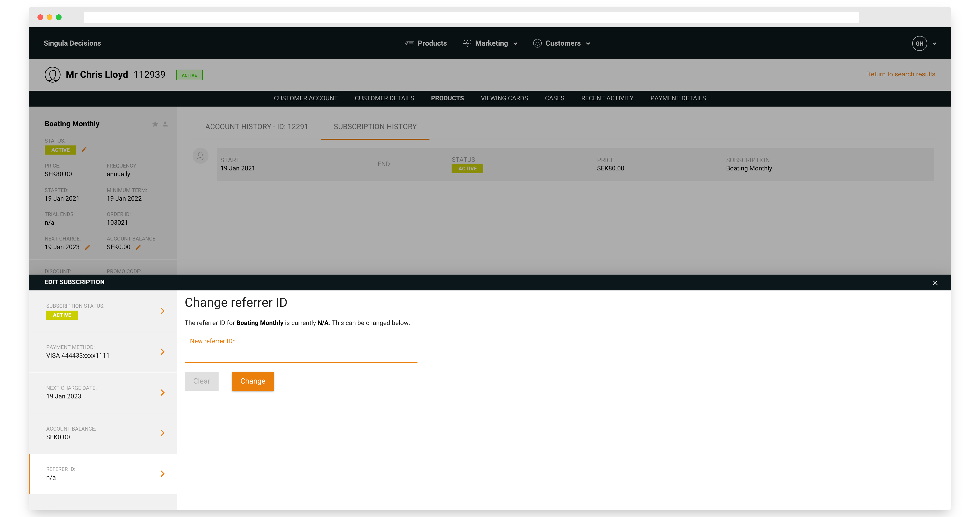Click the star icon on Boating Monthly
Screen dimensions: 980x517
155,124
